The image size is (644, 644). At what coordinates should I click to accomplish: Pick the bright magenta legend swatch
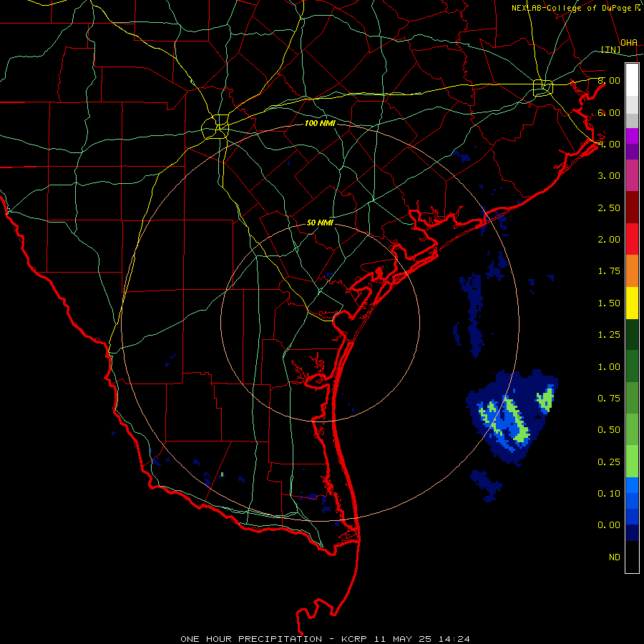point(632,136)
